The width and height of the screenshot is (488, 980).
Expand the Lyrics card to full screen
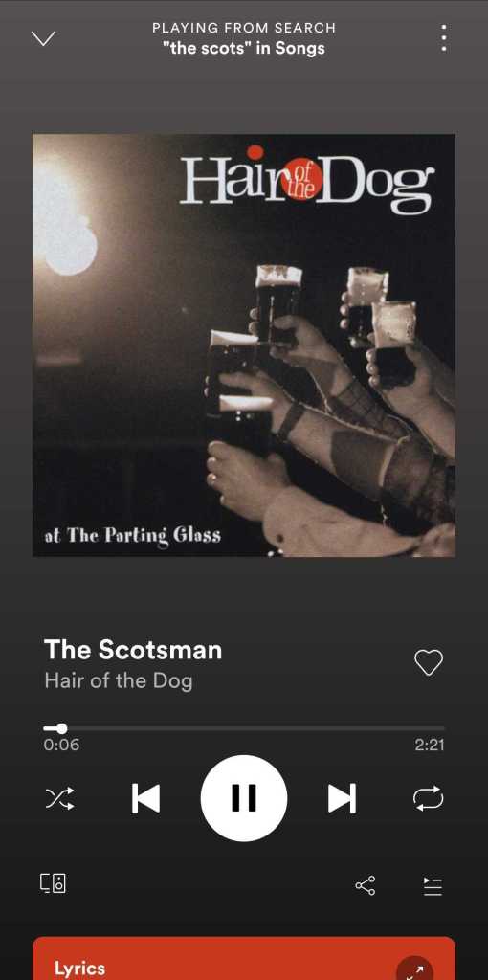pos(414,969)
